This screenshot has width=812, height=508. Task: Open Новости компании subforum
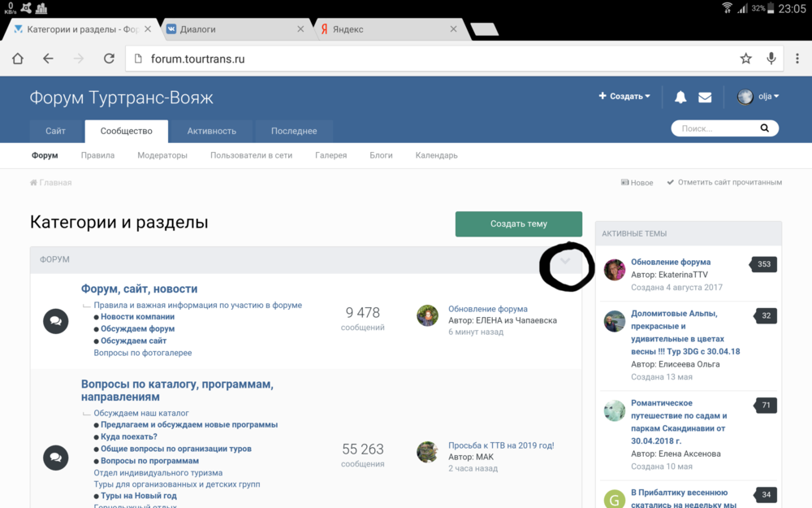pyautogui.click(x=137, y=317)
